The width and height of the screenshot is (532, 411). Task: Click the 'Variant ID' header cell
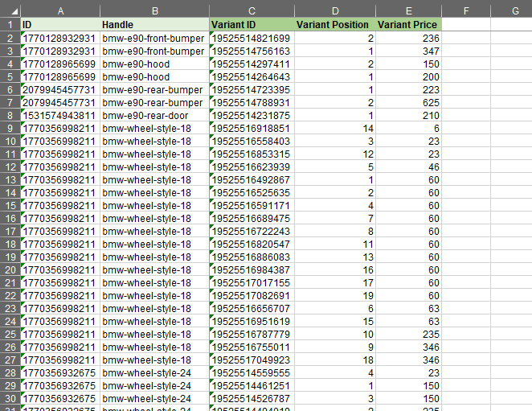(x=252, y=24)
